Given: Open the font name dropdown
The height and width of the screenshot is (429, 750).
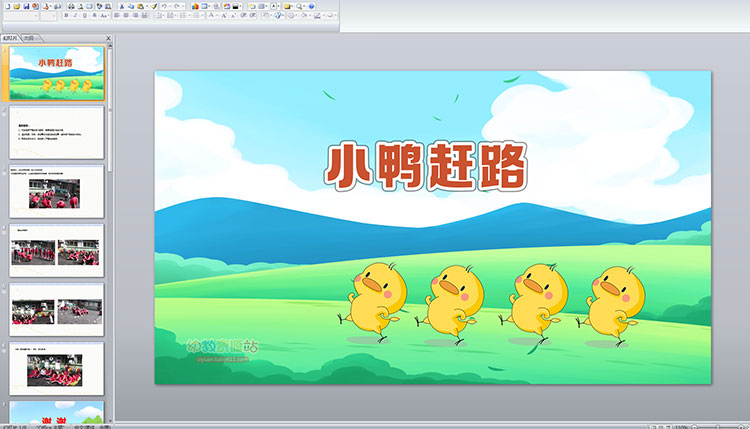Looking at the screenshot, I should 36,16.
